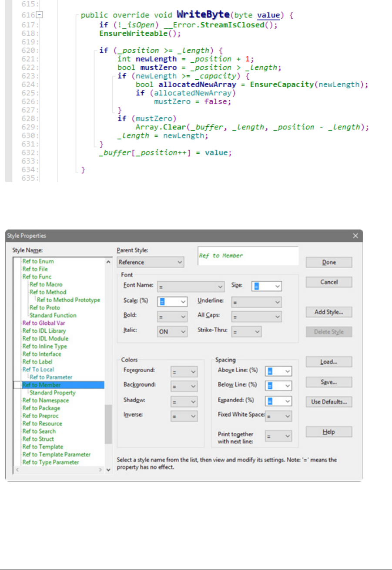
Task: Collapse the WriteByte method fold marker
Action: (x=40, y=15)
